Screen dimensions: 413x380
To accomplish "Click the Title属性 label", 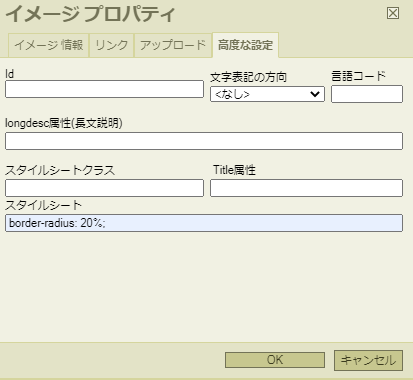I will coord(234,170).
